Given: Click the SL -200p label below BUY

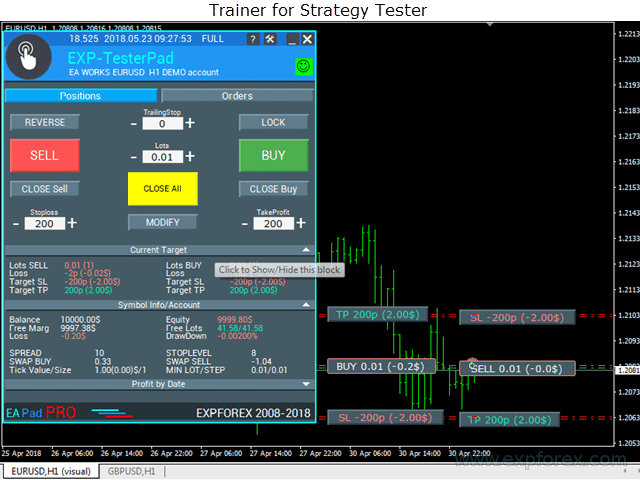Looking at the screenshot, I should pos(385,418).
